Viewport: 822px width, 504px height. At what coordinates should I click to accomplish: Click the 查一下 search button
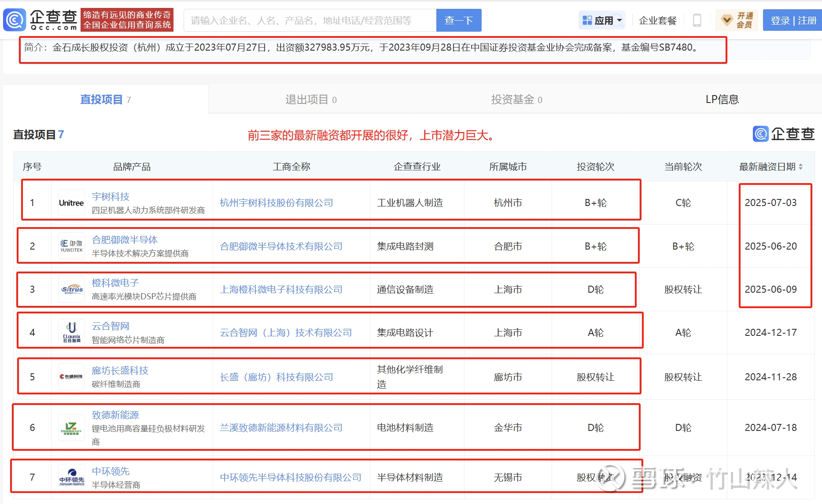[459, 20]
